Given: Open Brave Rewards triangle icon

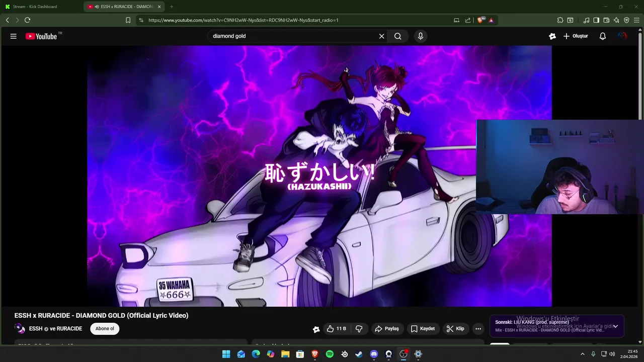Looking at the screenshot, I should [491, 20].
